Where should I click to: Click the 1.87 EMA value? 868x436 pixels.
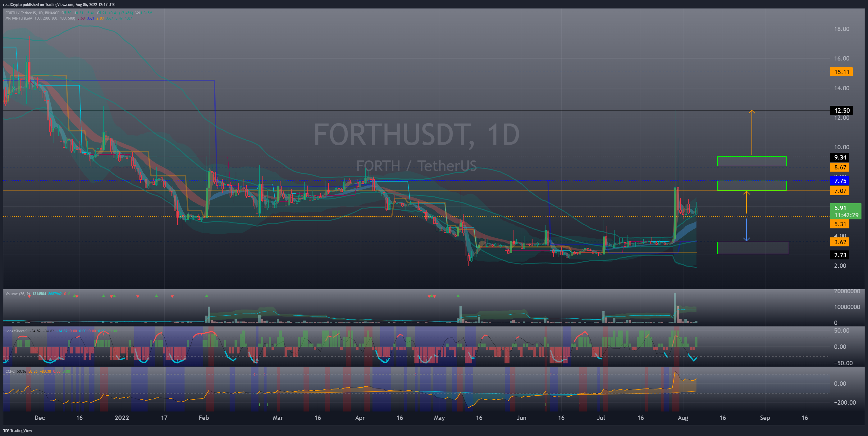click(128, 18)
